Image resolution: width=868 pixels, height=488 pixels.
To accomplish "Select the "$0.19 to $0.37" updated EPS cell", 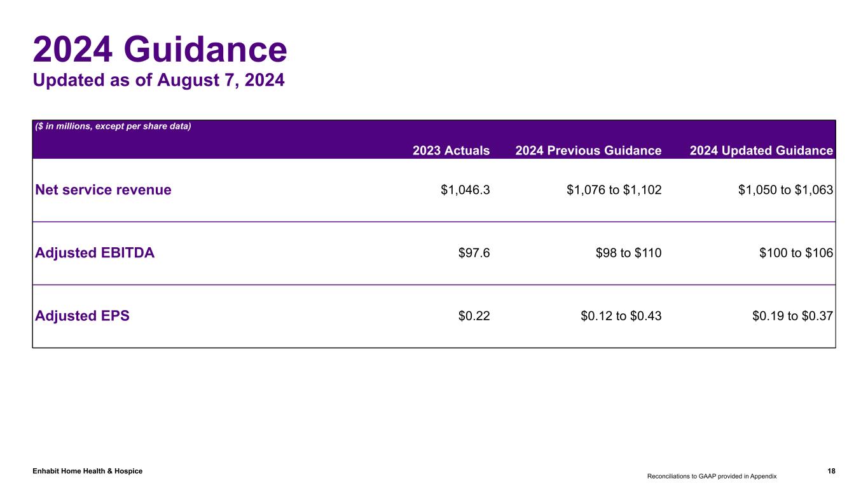I will pos(792,316).
